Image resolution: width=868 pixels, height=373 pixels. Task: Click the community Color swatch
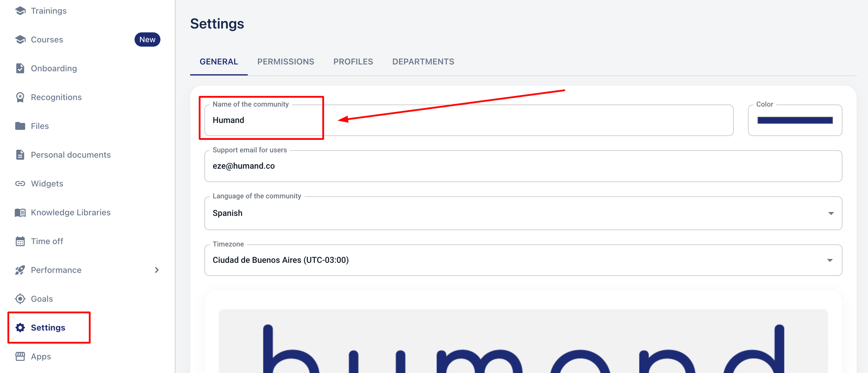(x=795, y=120)
